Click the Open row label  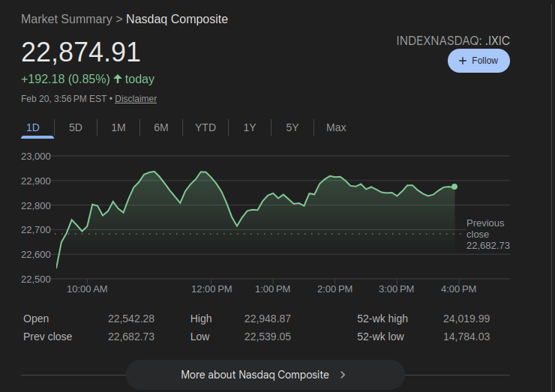click(x=36, y=319)
